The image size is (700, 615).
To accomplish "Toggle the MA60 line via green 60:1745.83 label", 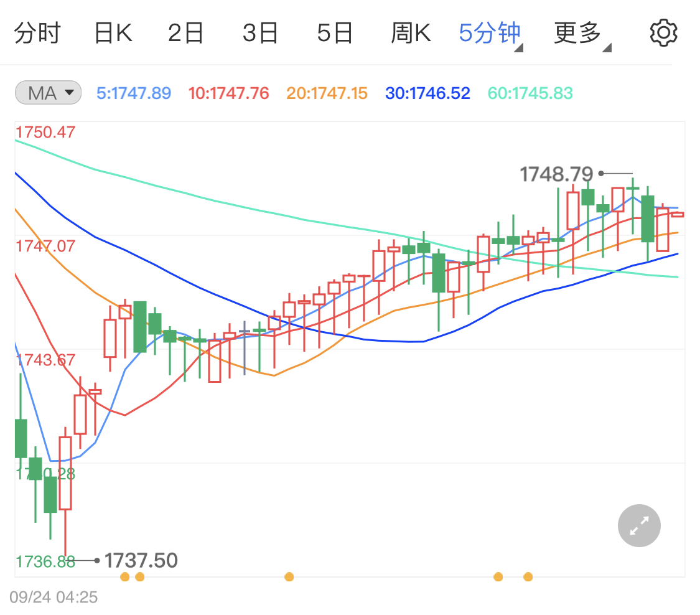I will pyautogui.click(x=530, y=92).
